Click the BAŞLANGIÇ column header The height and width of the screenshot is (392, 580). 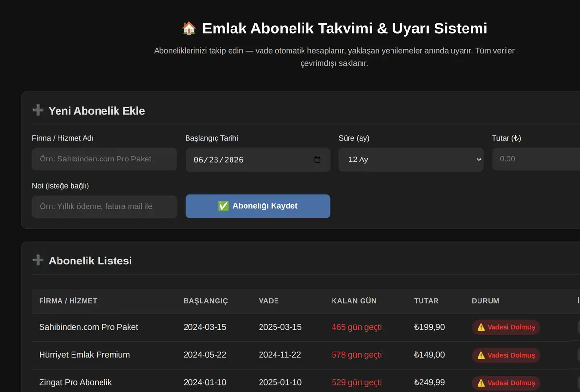click(206, 301)
